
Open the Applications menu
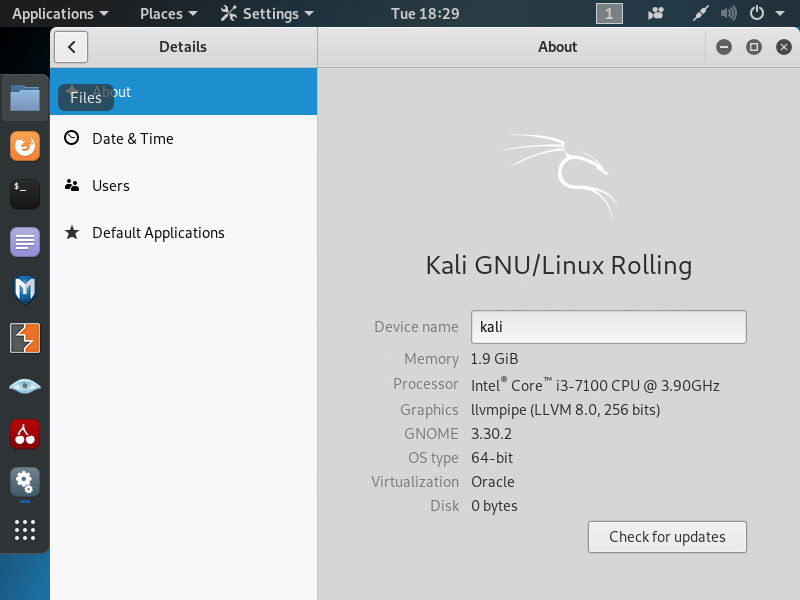point(60,14)
